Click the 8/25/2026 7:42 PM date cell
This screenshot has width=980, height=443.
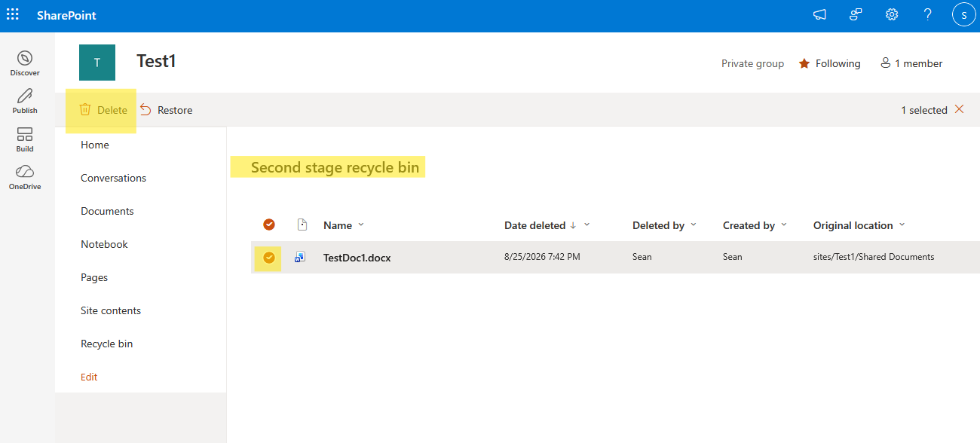[542, 257]
